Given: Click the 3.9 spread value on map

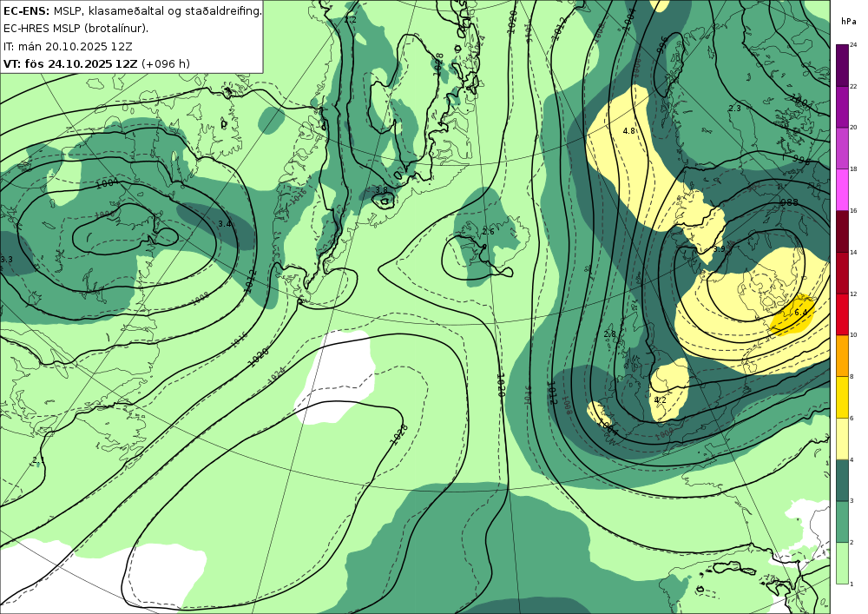Looking at the screenshot, I should (x=719, y=249).
